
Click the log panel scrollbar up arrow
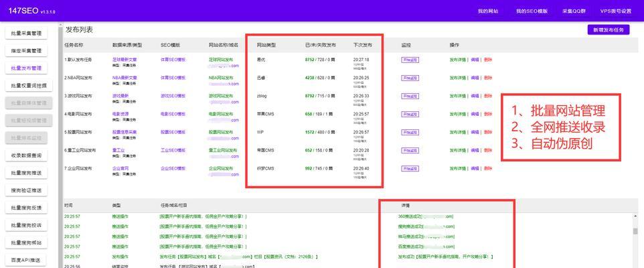tap(635, 216)
